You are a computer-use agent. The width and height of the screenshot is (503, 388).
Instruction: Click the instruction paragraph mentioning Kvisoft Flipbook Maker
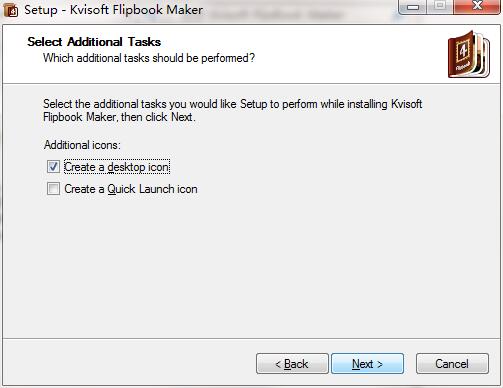(233, 110)
